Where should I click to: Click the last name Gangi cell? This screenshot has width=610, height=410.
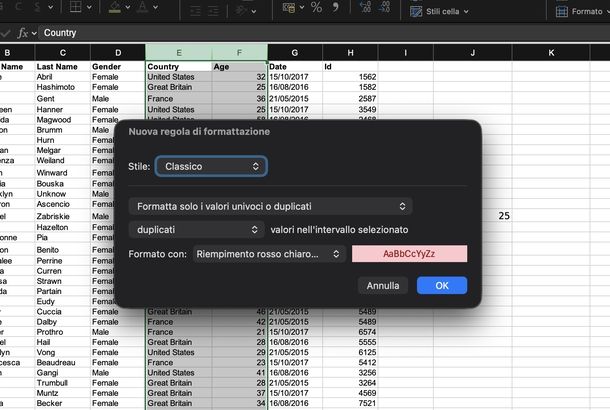pos(63,373)
